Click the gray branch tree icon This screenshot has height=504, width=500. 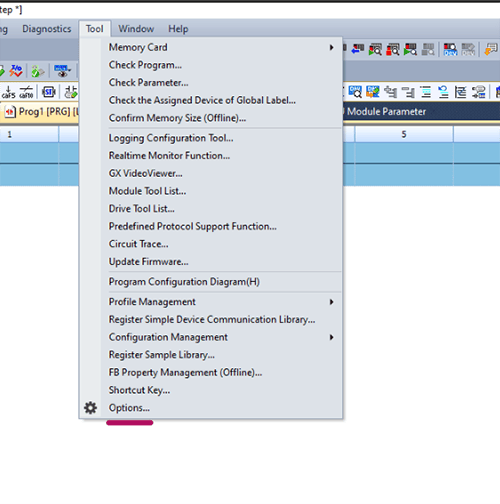[408, 91]
